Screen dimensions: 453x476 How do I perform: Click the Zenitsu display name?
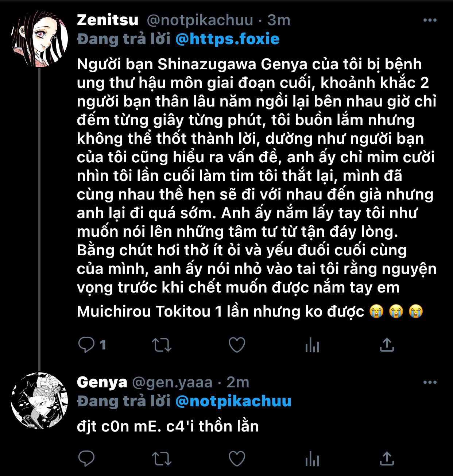[x=108, y=20]
